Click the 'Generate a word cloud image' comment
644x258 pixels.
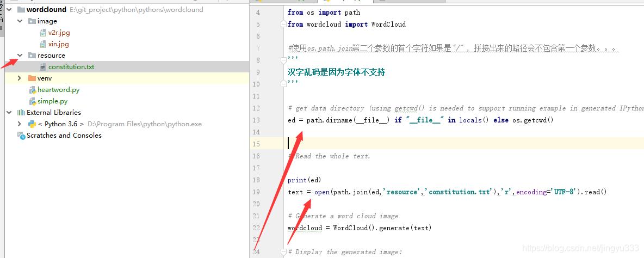[343, 216]
